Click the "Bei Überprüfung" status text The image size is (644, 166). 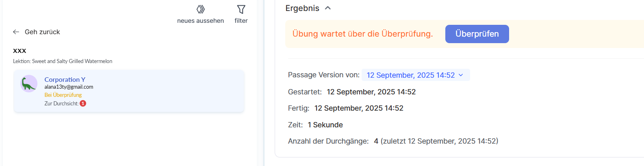(63, 95)
